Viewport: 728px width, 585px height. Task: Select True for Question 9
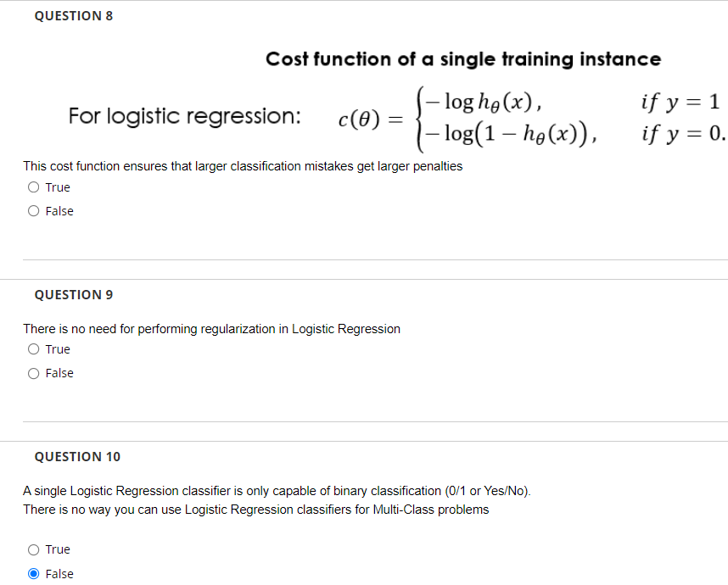pyautogui.click(x=32, y=348)
